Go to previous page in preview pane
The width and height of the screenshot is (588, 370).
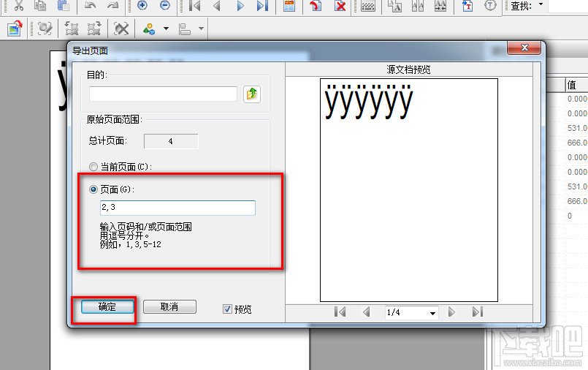pyautogui.click(x=367, y=312)
